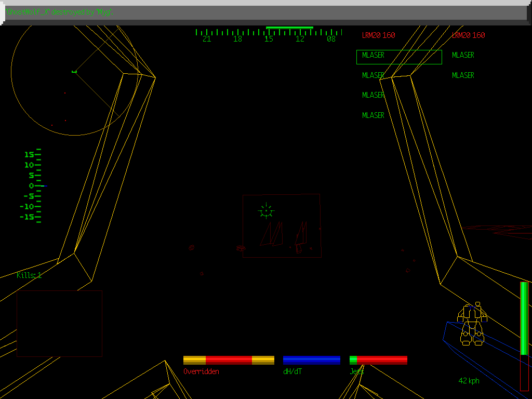Select the third MLASER in left column

[373, 95]
